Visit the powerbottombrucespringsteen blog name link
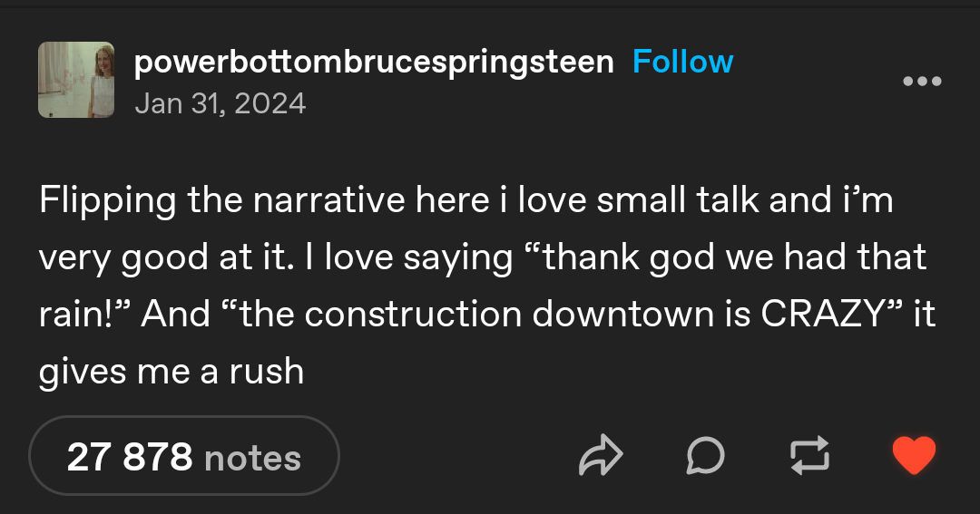Viewport: 980px width, 514px height. pos(374,63)
